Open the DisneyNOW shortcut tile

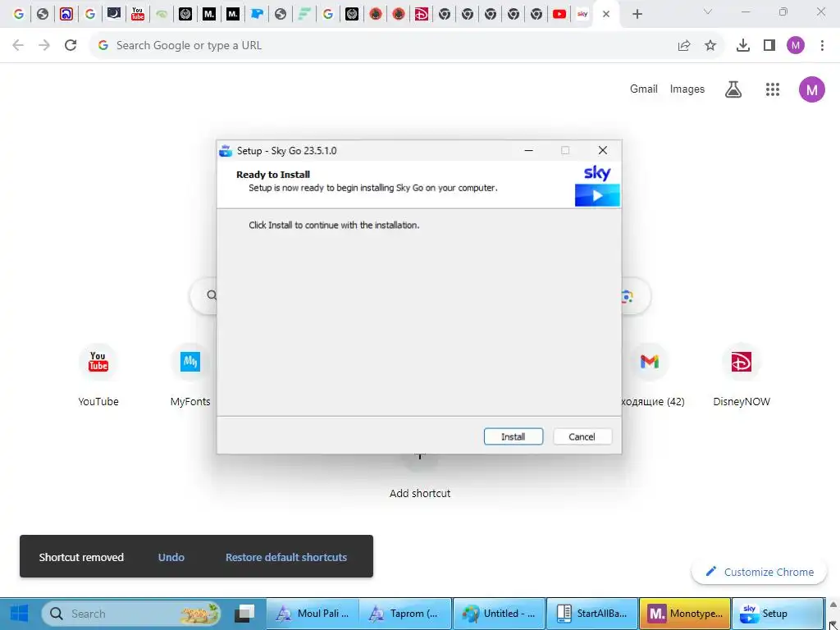(742, 375)
